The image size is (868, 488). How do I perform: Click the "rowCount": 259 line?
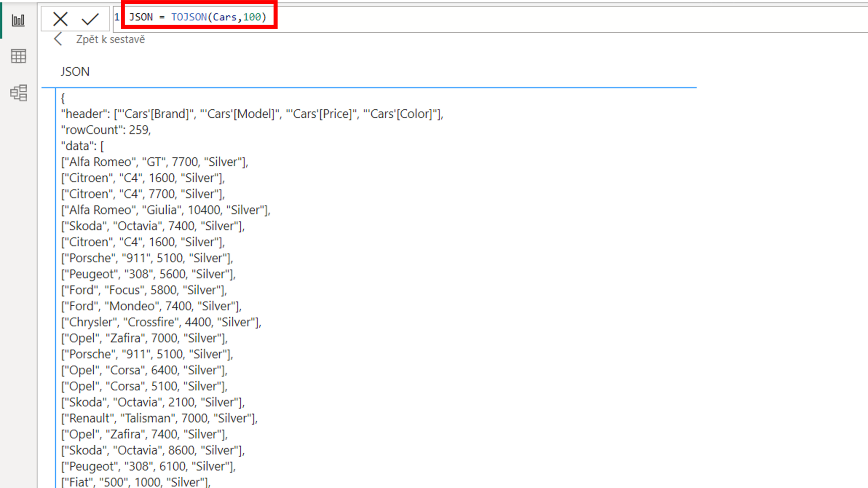coord(106,130)
